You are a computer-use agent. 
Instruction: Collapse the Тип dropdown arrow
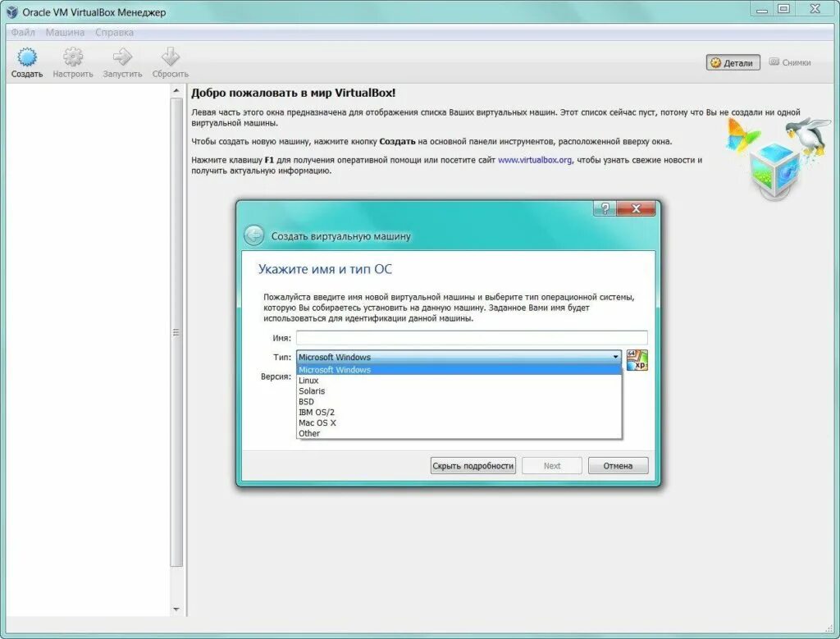(615, 357)
